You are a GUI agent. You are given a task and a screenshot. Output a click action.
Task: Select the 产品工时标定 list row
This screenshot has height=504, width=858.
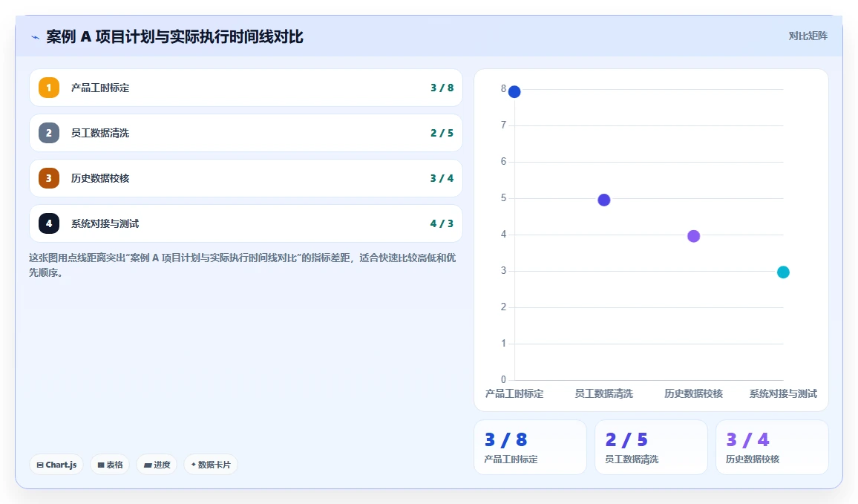246,88
